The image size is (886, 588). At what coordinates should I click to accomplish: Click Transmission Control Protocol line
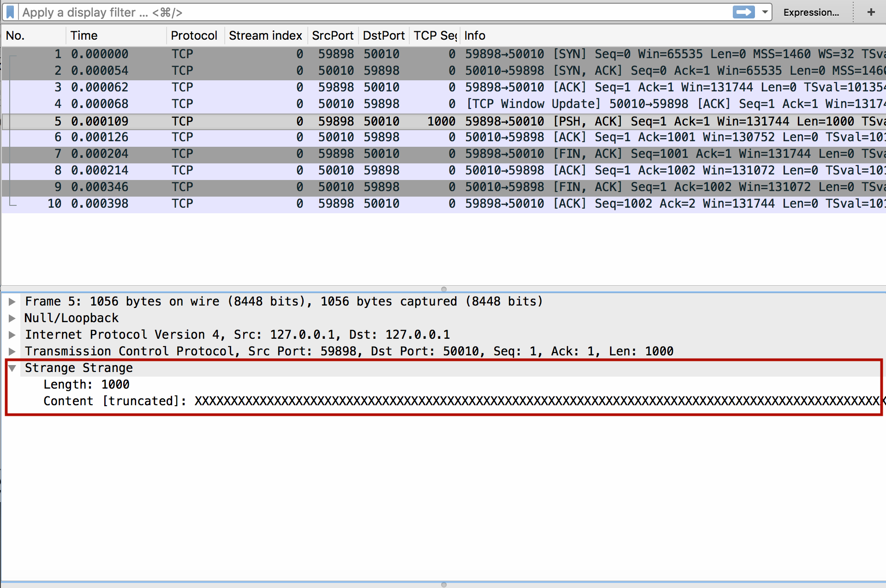point(349,351)
